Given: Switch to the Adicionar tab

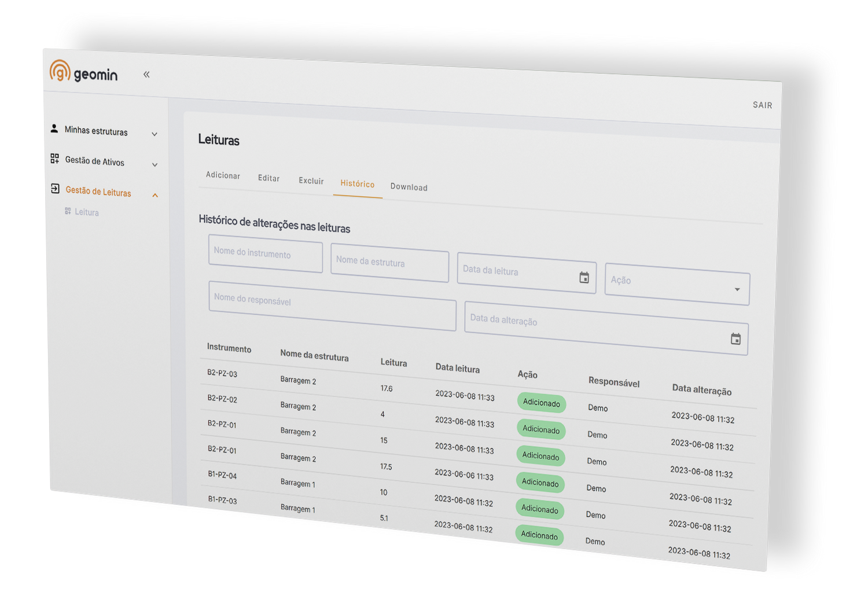Looking at the screenshot, I should point(223,175).
